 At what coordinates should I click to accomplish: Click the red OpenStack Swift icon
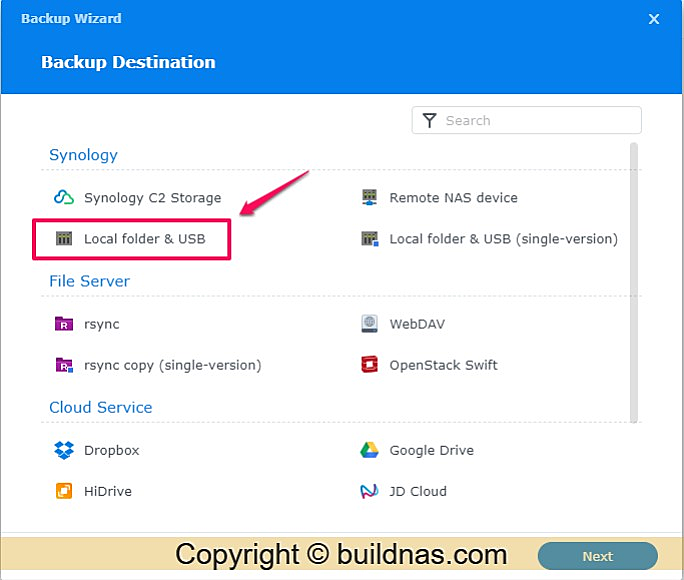pos(369,365)
